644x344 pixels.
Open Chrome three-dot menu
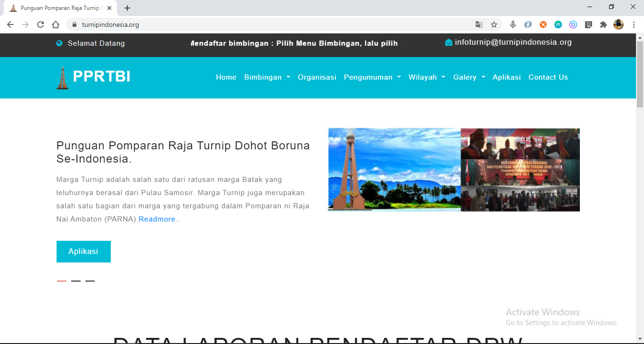pos(634,25)
